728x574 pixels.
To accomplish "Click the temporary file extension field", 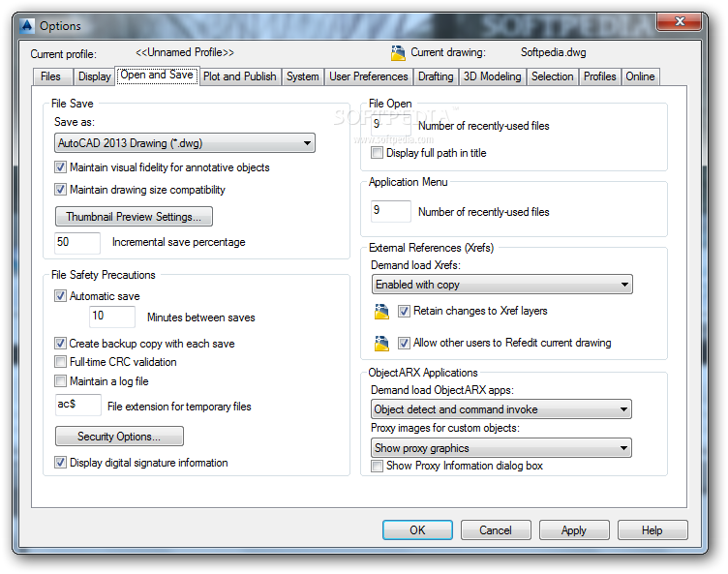I will [78, 405].
